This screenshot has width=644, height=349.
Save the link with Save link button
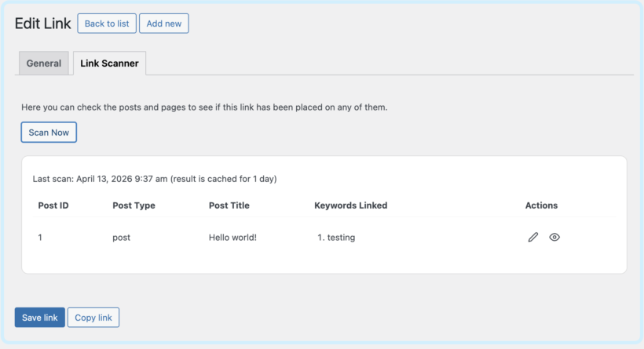tap(40, 318)
